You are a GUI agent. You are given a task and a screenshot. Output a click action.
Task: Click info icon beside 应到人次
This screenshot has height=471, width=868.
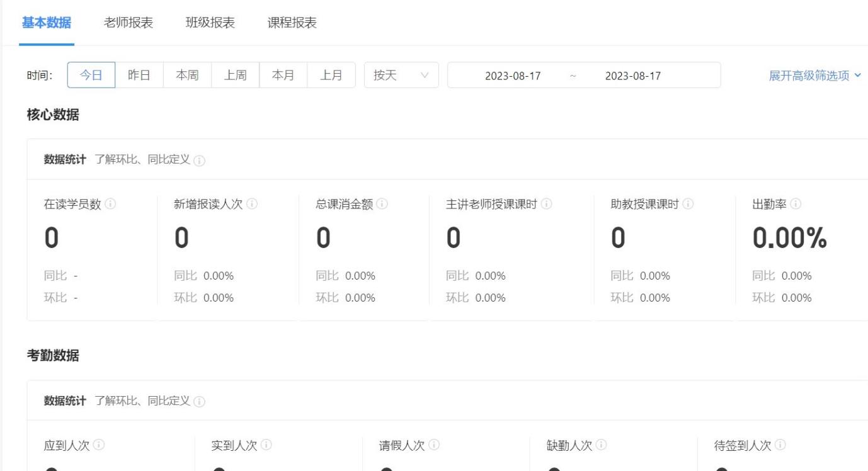[99, 445]
